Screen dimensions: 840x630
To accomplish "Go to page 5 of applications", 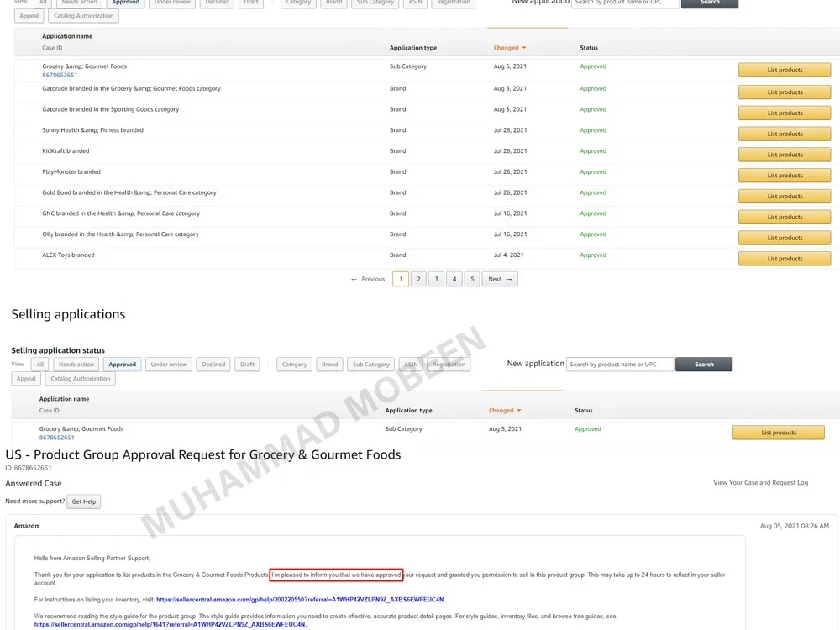I will tap(472, 279).
